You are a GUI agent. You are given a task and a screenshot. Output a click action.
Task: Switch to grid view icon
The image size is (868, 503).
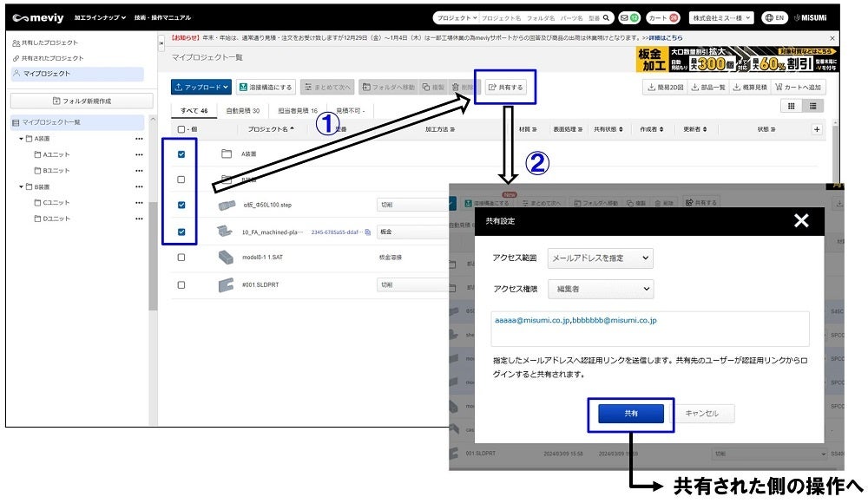791,106
